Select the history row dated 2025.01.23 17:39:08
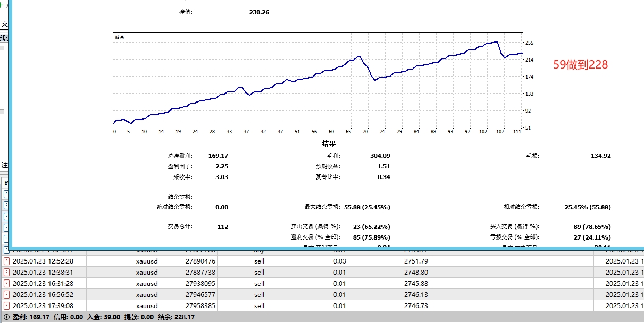The image size is (644, 323). 322,305
